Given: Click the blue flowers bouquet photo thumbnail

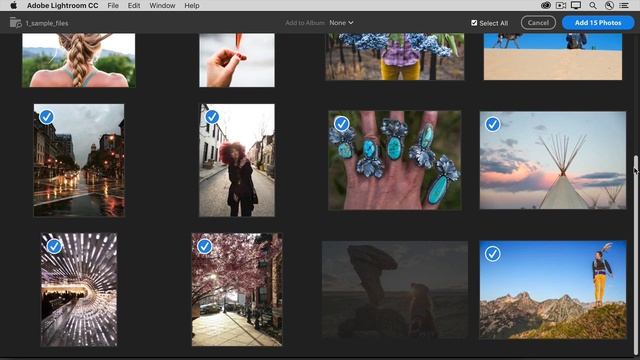Looking at the screenshot, I should click(395, 57).
